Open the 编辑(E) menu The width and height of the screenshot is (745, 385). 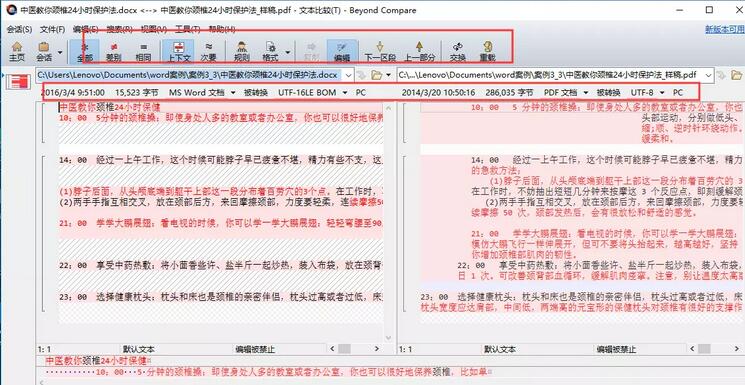[86, 29]
